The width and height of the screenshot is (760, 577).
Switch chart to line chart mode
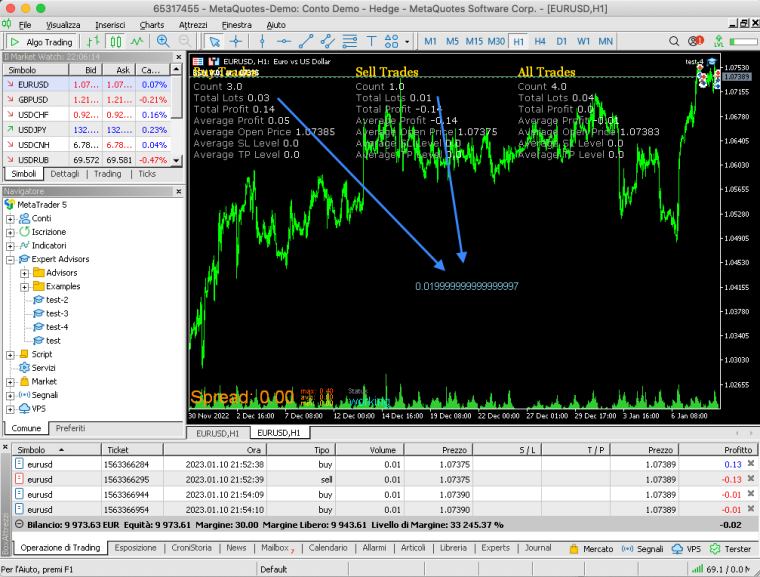137,42
